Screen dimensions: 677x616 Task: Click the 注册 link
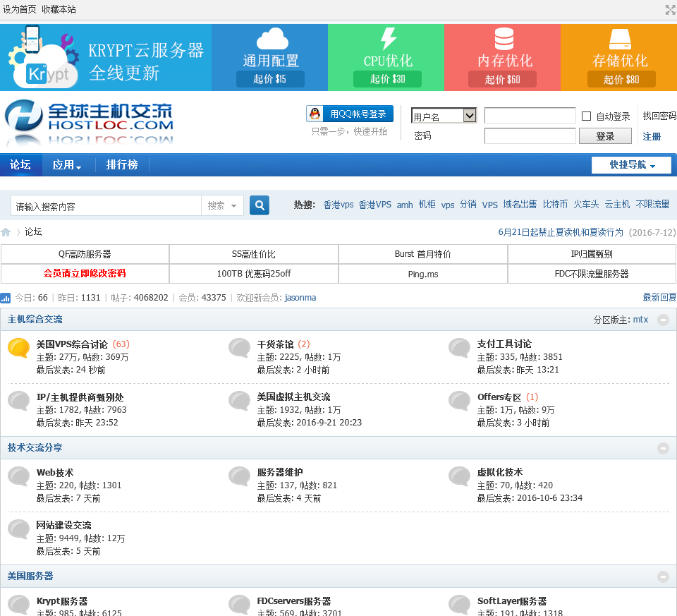652,136
